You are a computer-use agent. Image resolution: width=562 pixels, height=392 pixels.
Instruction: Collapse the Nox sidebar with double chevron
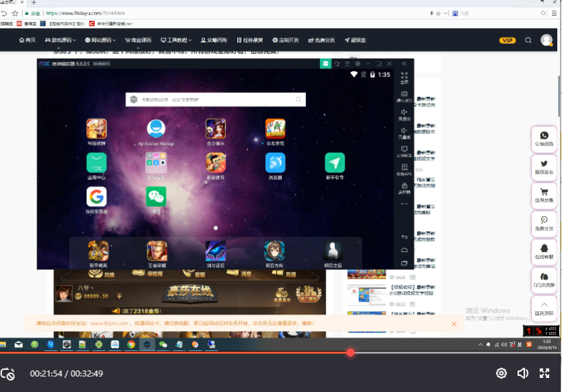coord(404,63)
